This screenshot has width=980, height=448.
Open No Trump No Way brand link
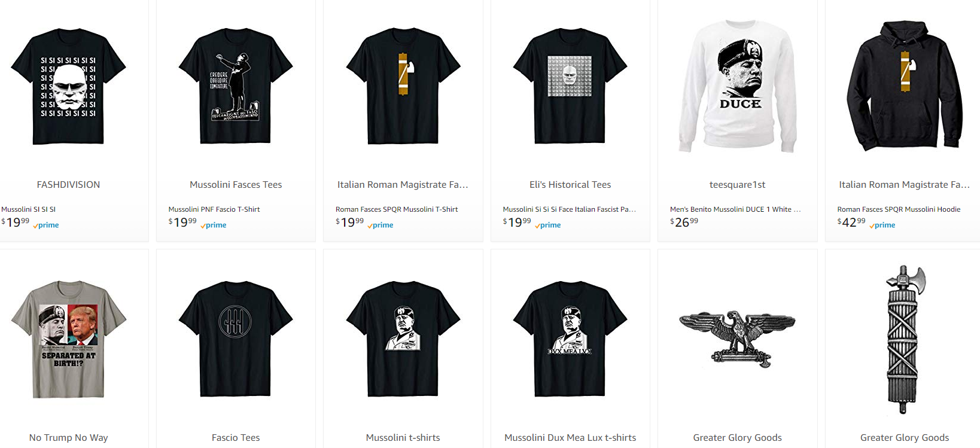pos(68,438)
